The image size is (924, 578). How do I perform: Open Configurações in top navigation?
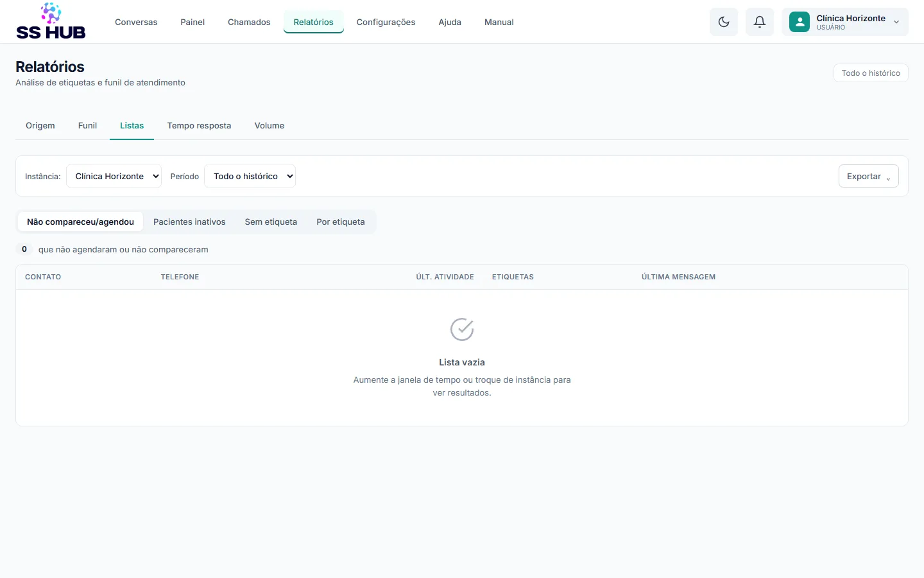386,22
